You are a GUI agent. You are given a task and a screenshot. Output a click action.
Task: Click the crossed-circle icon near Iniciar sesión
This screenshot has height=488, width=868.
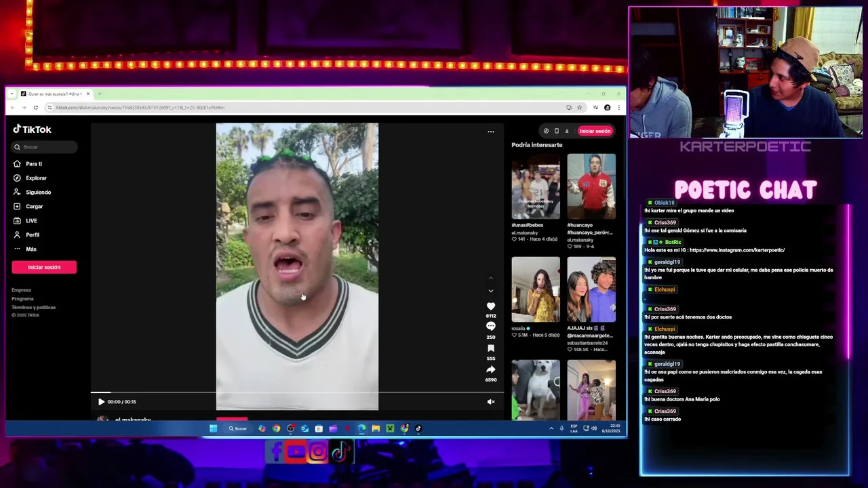[546, 131]
